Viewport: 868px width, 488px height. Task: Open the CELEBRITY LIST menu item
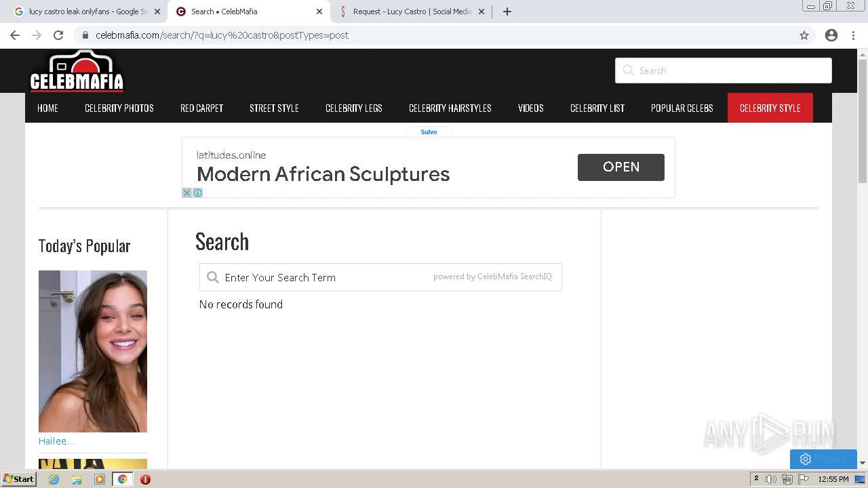click(597, 108)
